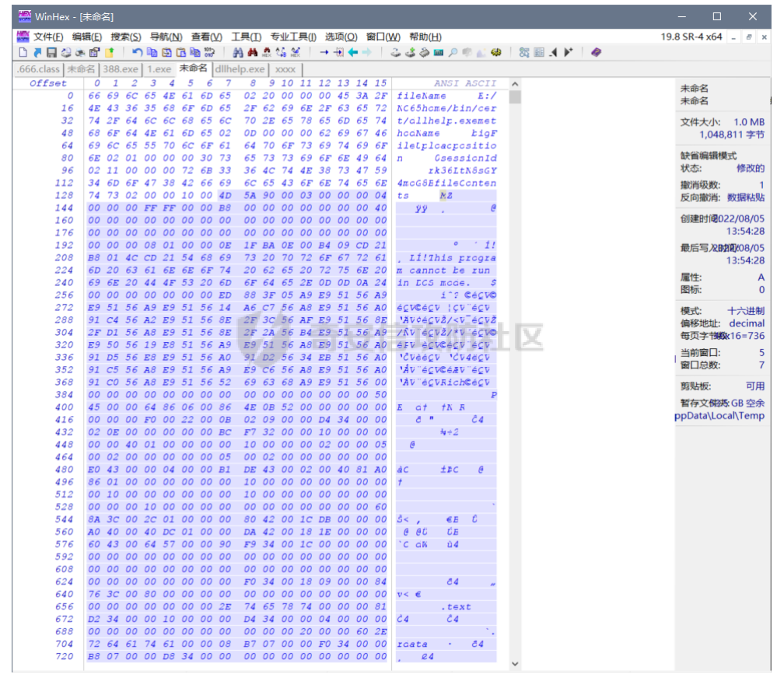Click the scrollbar down arrow of hex view
The height and width of the screenshot is (674, 784).
tap(515, 664)
